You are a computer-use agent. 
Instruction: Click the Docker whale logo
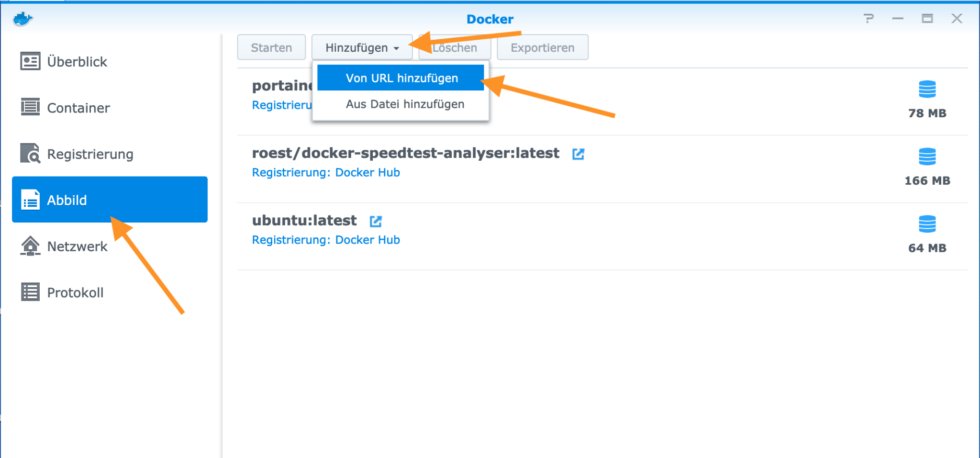click(22, 19)
